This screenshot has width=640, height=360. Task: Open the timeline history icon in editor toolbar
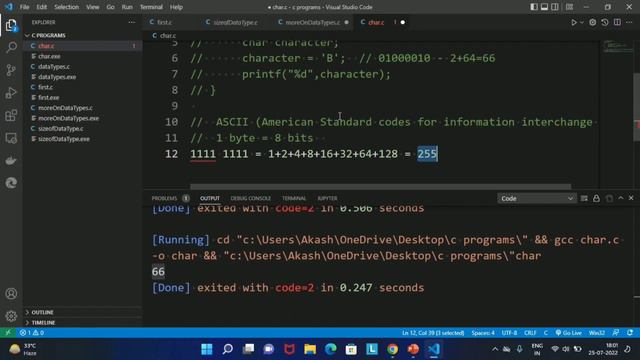(605, 22)
